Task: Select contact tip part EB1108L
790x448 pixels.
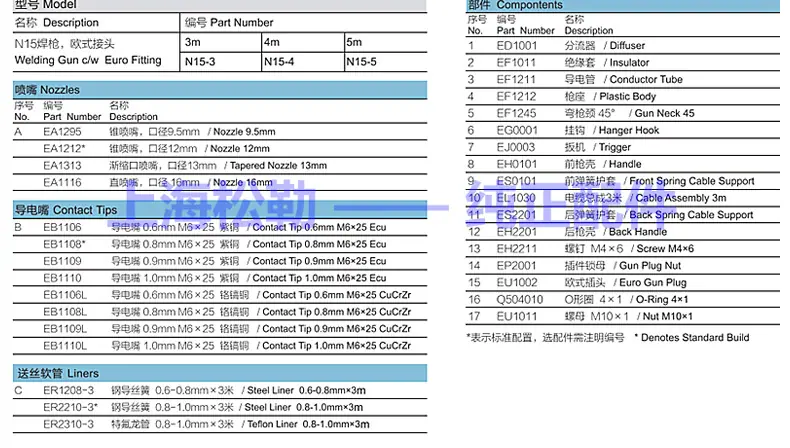Action: click(x=65, y=311)
